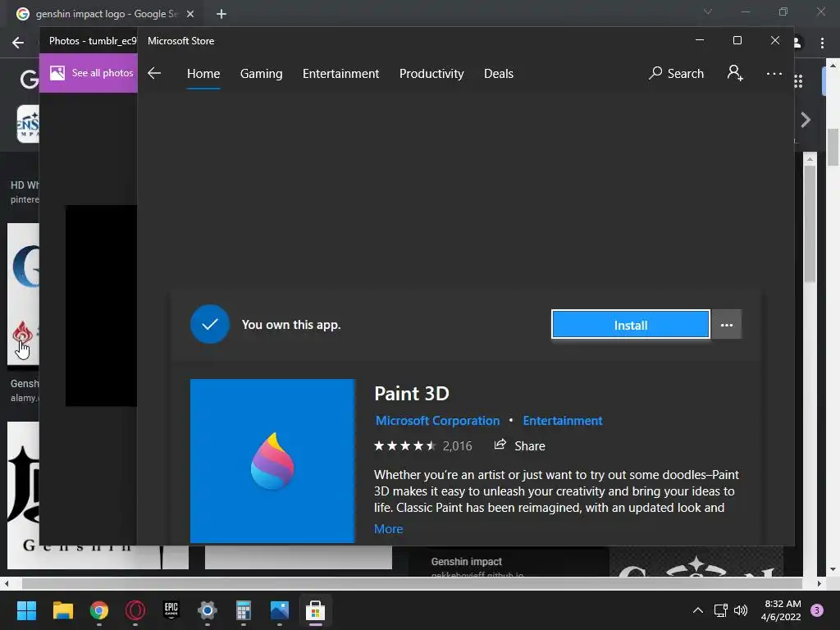The width and height of the screenshot is (840, 630).
Task: Click the owned-app blue checkmark icon
Action: (209, 324)
